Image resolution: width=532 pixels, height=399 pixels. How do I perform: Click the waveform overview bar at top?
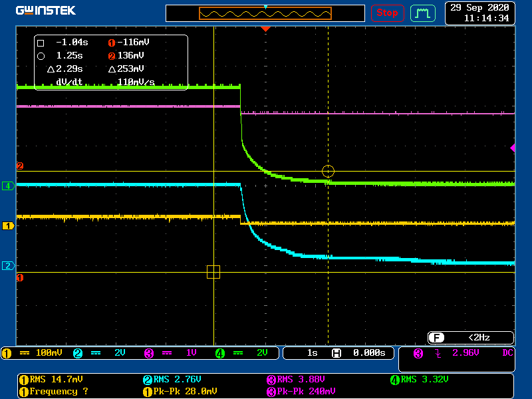click(x=265, y=13)
